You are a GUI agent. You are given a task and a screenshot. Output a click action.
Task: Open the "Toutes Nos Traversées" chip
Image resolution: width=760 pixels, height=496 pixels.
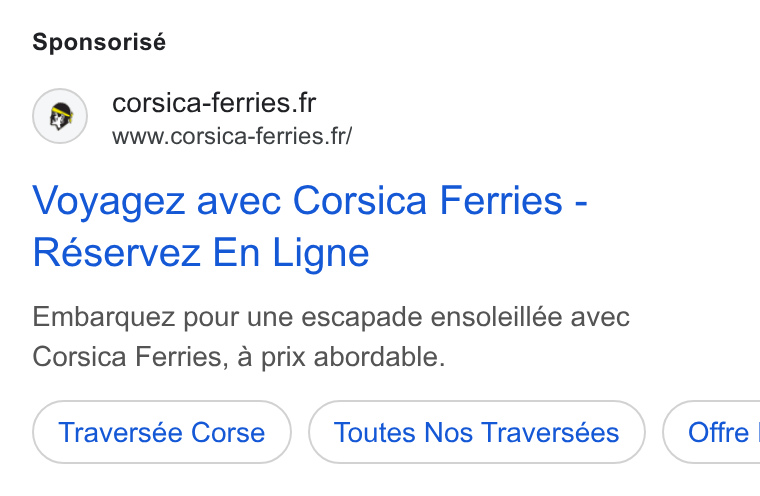coord(477,432)
